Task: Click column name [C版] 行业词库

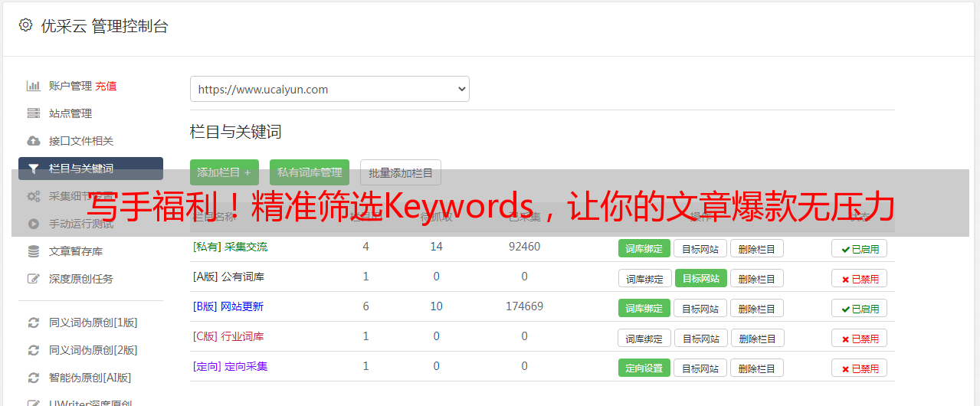Action: click(x=228, y=336)
